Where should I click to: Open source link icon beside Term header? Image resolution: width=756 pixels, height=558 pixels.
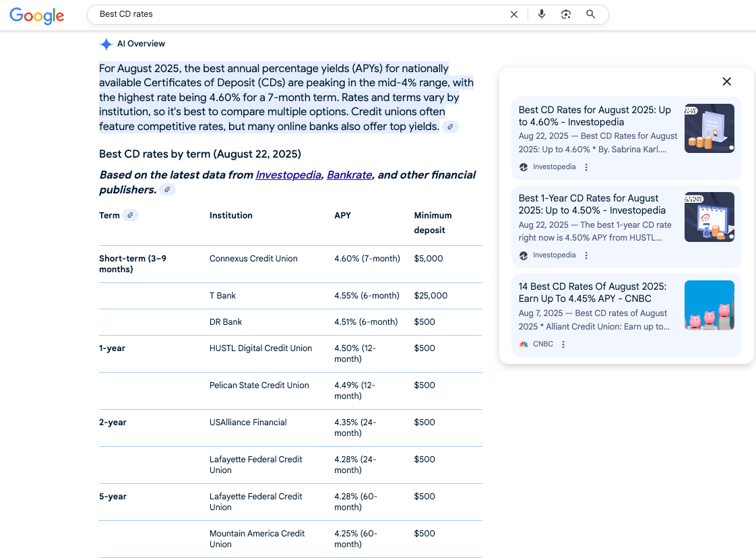click(x=130, y=215)
